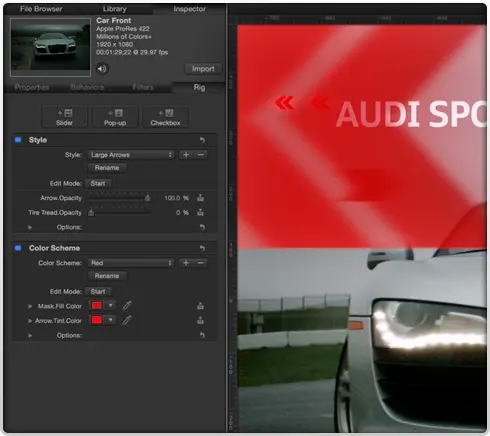Add a Slider widget

(64, 117)
